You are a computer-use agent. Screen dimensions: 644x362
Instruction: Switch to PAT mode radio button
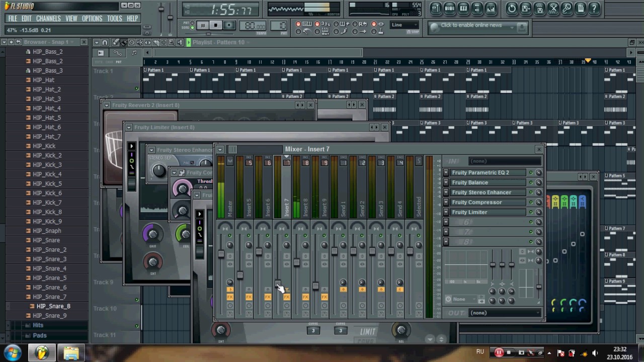pos(193,23)
